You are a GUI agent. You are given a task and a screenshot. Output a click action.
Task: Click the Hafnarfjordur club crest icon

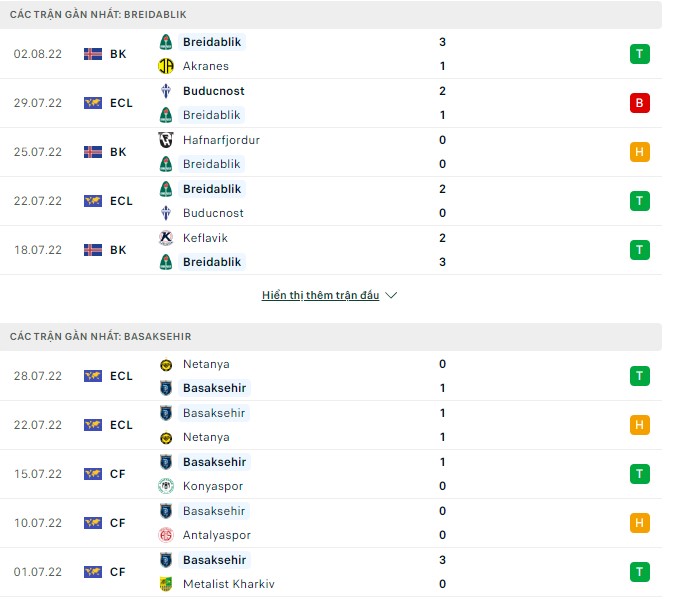[166, 140]
